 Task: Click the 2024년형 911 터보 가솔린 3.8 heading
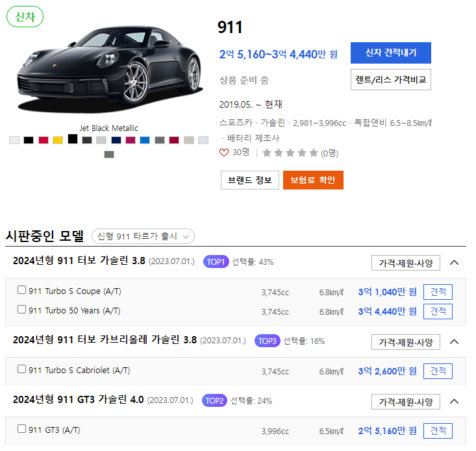[79, 260]
